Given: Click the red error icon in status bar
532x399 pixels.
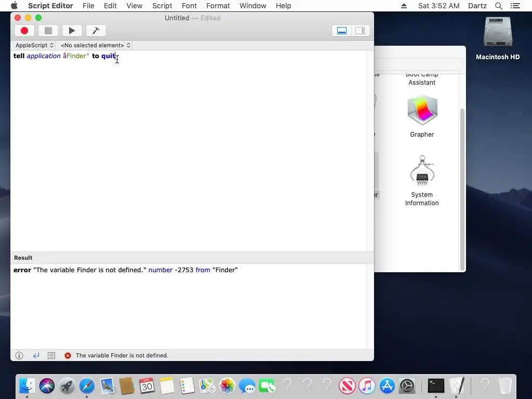Looking at the screenshot, I should point(68,355).
